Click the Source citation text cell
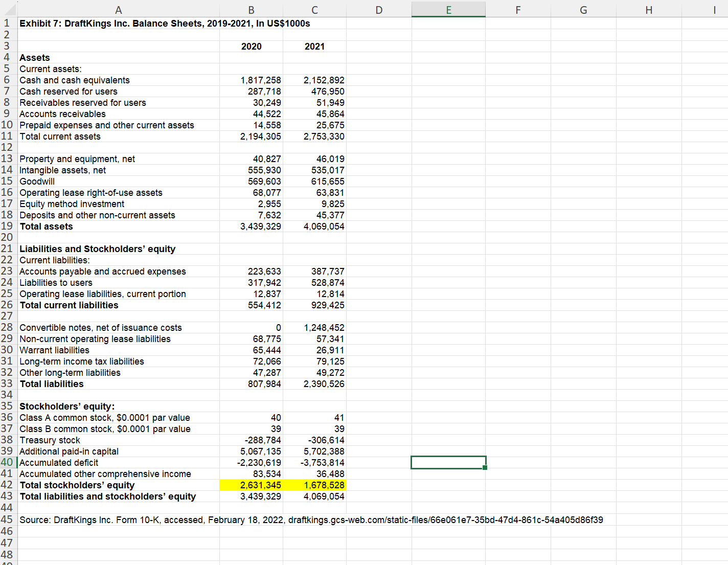 (311, 520)
